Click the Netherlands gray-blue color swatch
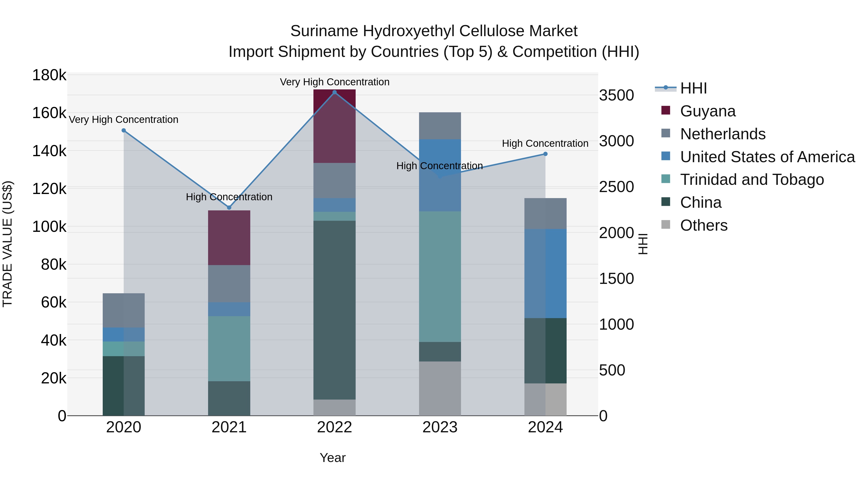This screenshot has width=868, height=488. (x=666, y=133)
